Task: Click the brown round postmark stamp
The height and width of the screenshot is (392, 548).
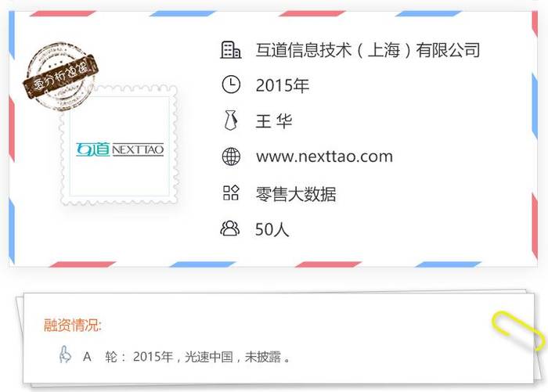Action: tap(60, 75)
